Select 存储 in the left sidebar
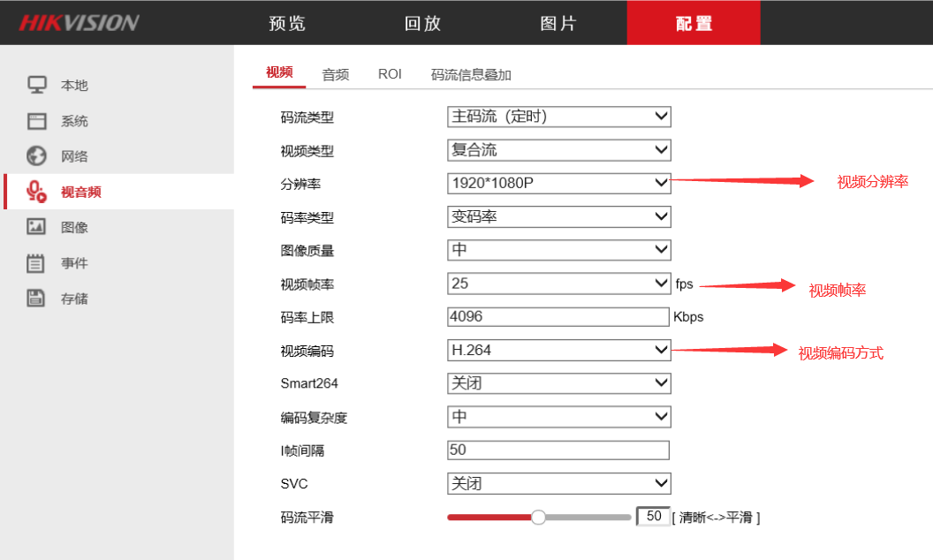Viewport: 933px width, 560px height. tap(74, 299)
